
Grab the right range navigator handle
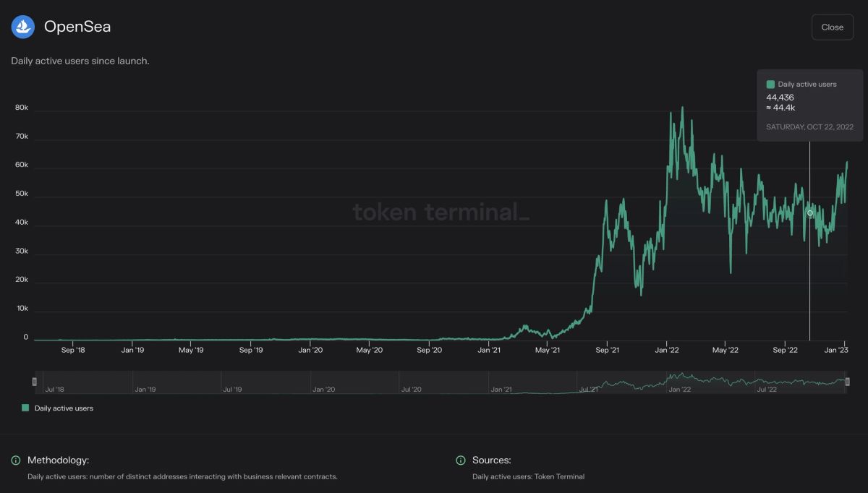(x=847, y=382)
